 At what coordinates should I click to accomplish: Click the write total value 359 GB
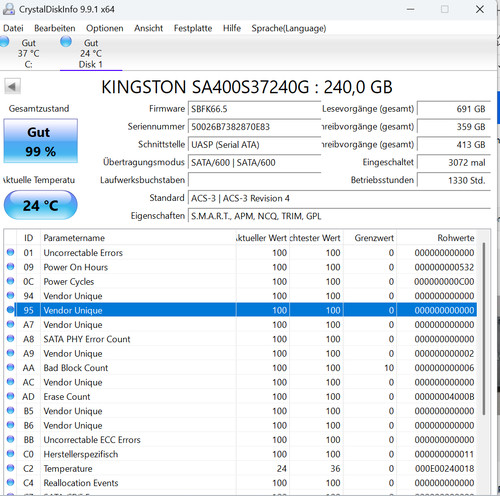(454, 127)
